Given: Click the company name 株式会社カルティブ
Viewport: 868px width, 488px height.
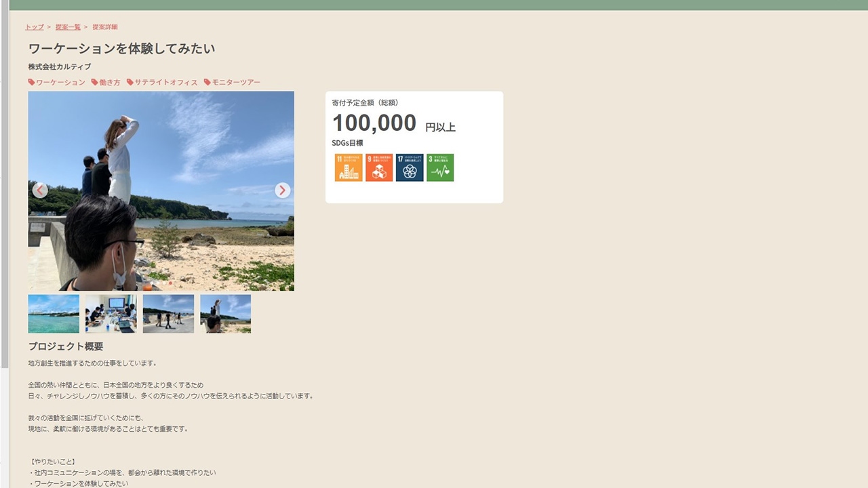Looking at the screenshot, I should pos(60,67).
